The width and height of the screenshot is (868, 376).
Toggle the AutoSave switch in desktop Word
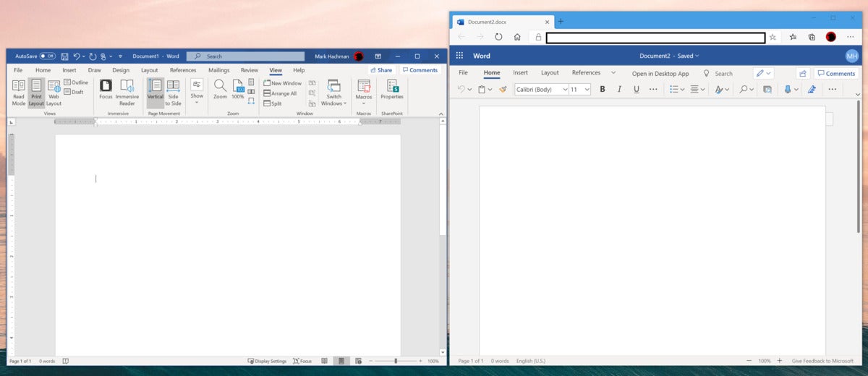tap(47, 56)
